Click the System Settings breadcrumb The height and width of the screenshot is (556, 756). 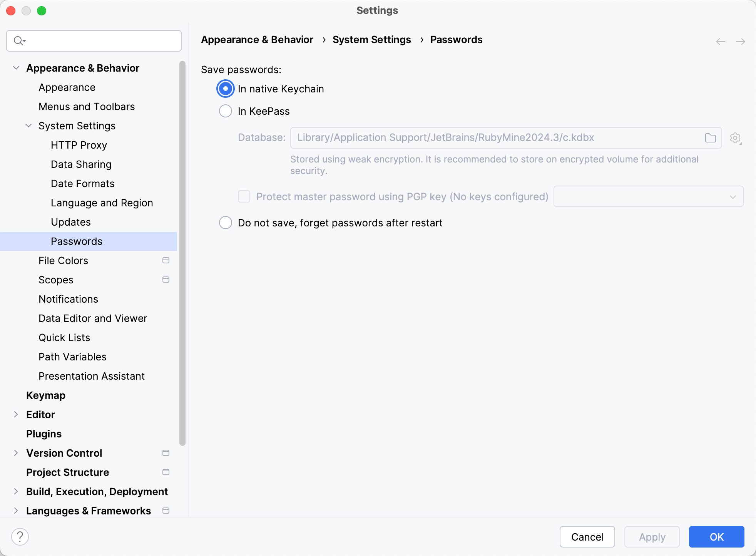[x=371, y=40]
